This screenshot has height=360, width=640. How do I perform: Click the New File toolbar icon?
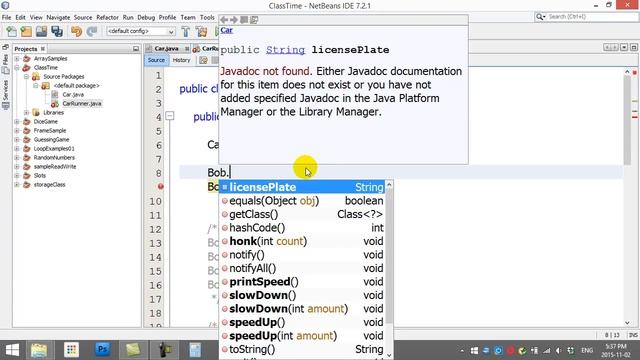coord(11,31)
